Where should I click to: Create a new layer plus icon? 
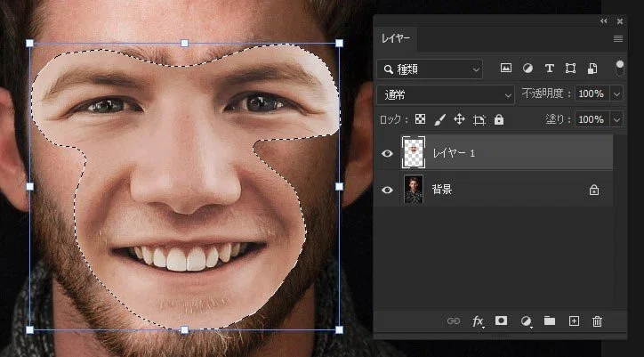coord(574,321)
